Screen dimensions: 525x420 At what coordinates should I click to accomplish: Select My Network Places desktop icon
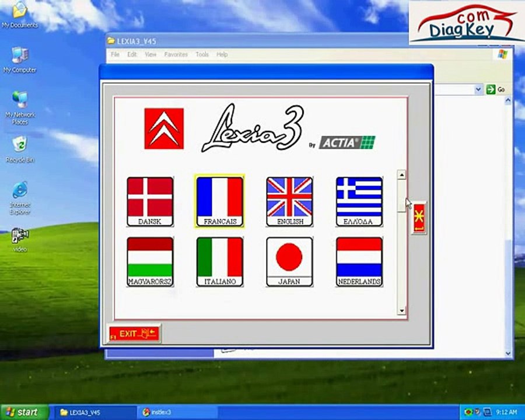[x=20, y=108]
